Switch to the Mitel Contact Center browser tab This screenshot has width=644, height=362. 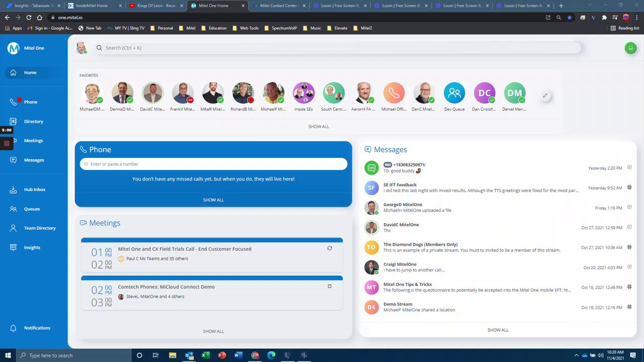coord(278,6)
